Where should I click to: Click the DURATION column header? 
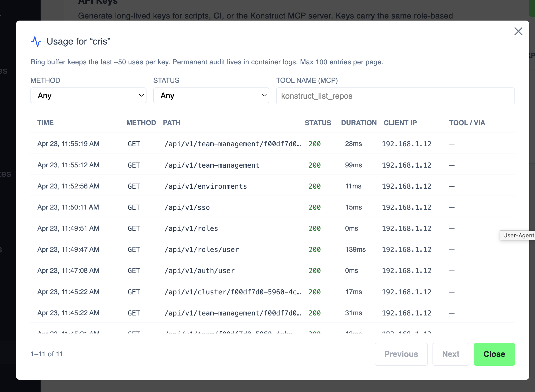click(359, 123)
